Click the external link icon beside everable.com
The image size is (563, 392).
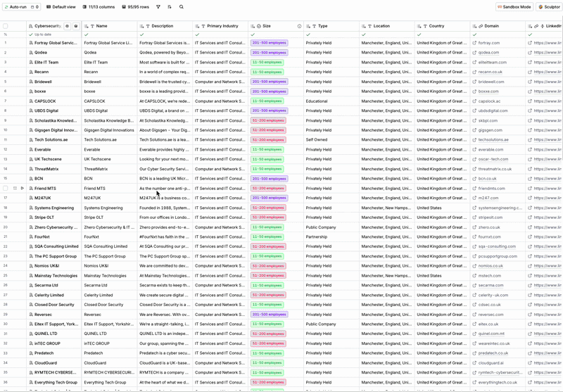tap(474, 150)
